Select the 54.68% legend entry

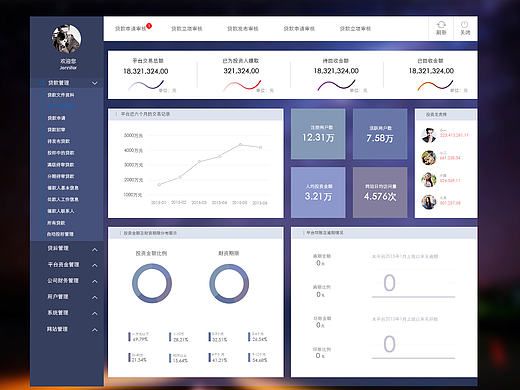(258, 358)
